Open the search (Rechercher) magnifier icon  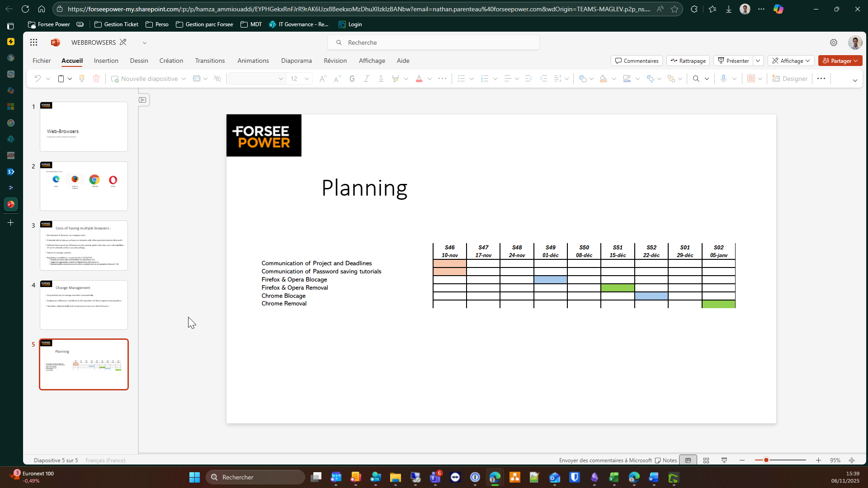pos(696,78)
